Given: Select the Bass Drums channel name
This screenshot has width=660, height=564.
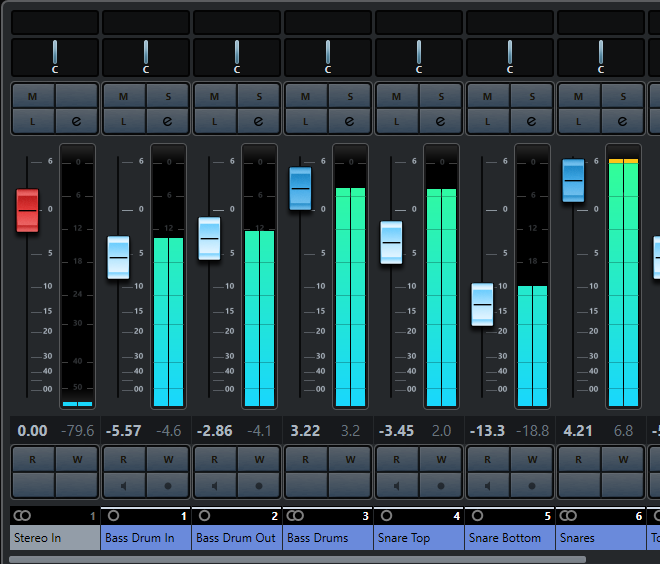Looking at the screenshot, I should [x=327, y=537].
